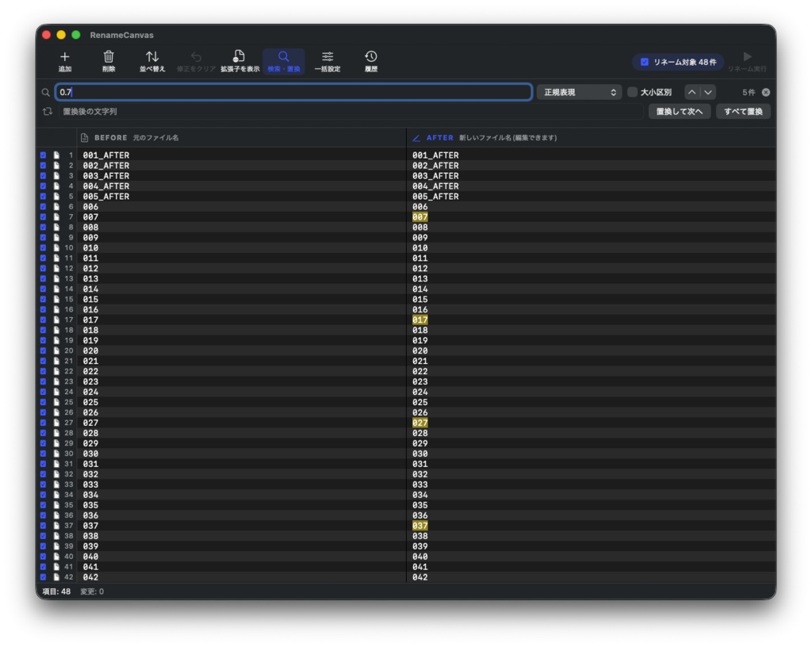Click the 修正をクリア undo icon
The height and width of the screenshot is (647, 812).
click(196, 56)
